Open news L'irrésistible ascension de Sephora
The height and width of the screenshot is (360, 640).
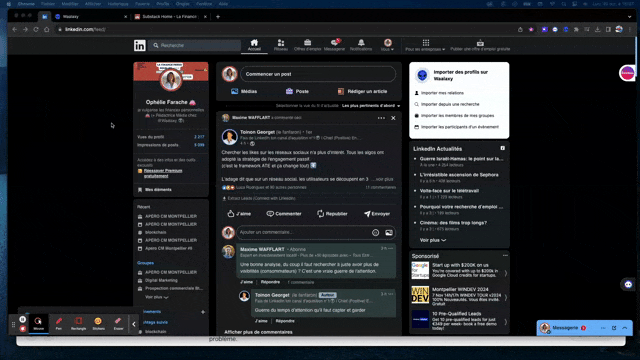click(459, 175)
